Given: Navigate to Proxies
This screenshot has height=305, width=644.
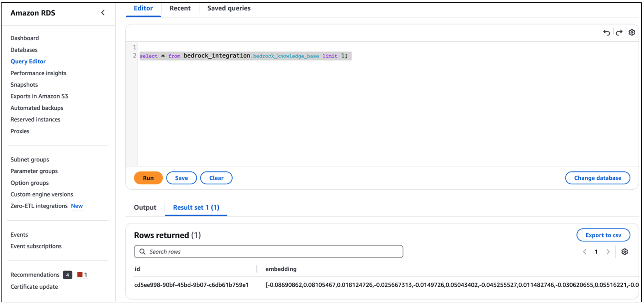Looking at the screenshot, I should [x=20, y=131].
